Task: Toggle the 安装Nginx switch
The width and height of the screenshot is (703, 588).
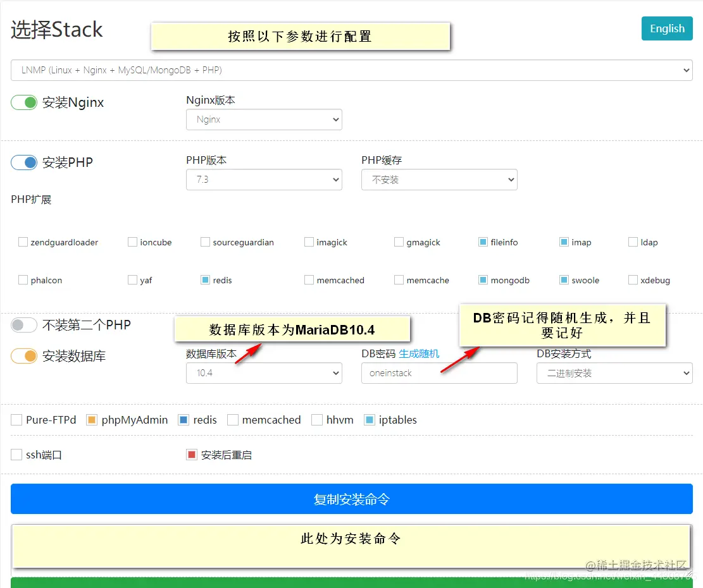Action: coord(24,102)
